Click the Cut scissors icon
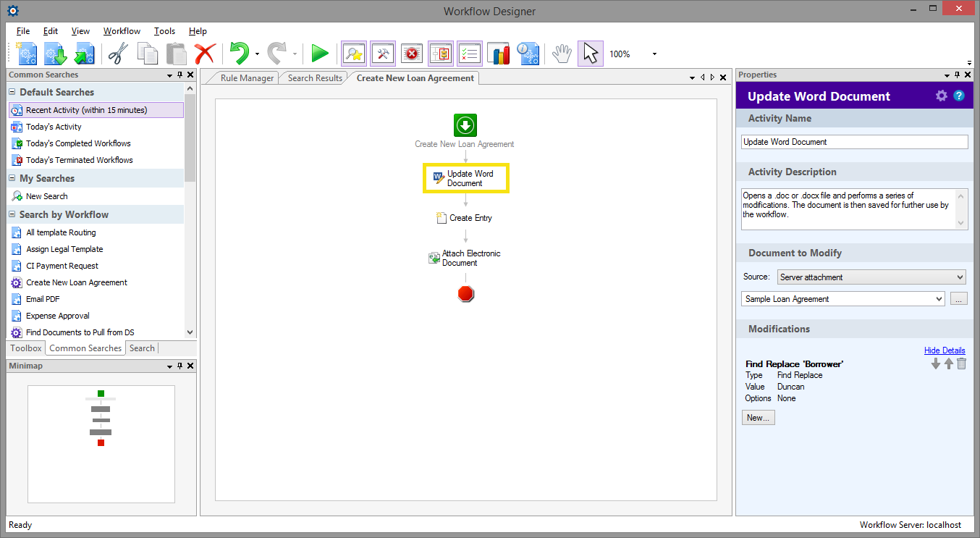This screenshot has height=538, width=980. [x=118, y=54]
